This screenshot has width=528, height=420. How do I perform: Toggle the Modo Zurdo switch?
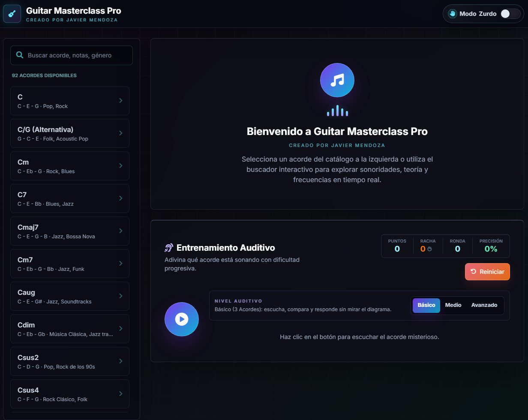pyautogui.click(x=510, y=14)
